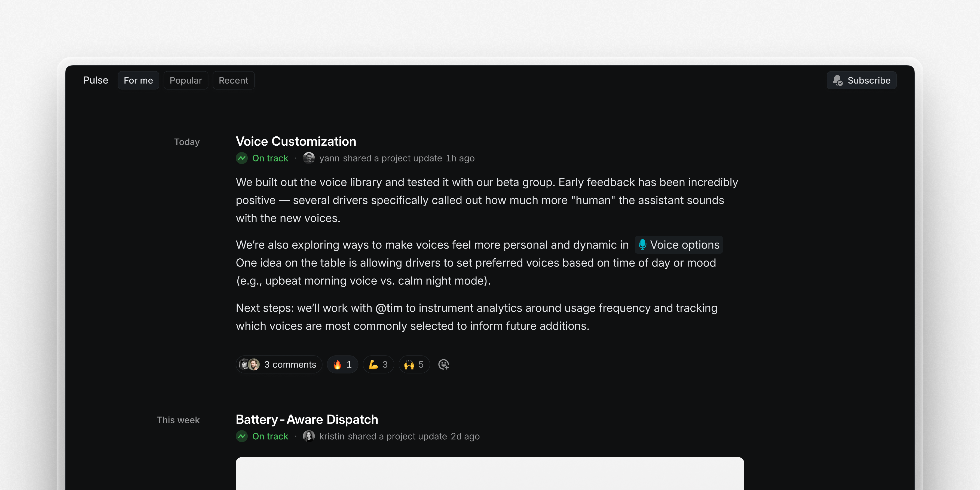This screenshot has height=490, width=980.
Task: Open the Battery-Aware Dispatch project title
Action: 307,419
